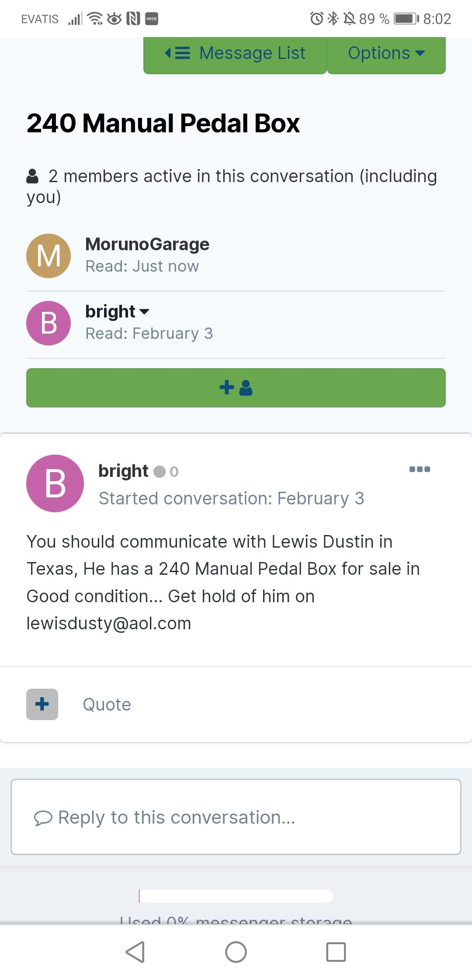Open the bright participant dropdown arrow

144,312
